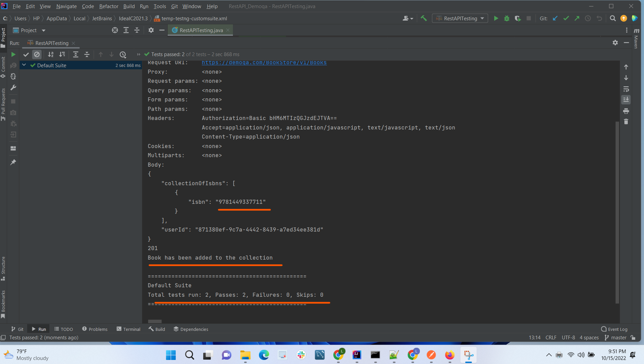The image size is (644, 364).
Task: Open the Dependencies tool window
Action: 191,329
